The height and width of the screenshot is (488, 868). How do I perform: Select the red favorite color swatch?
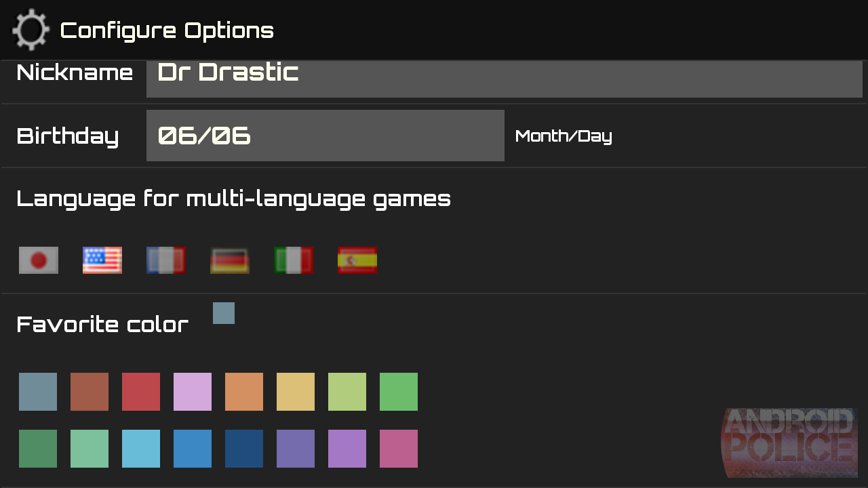click(141, 392)
